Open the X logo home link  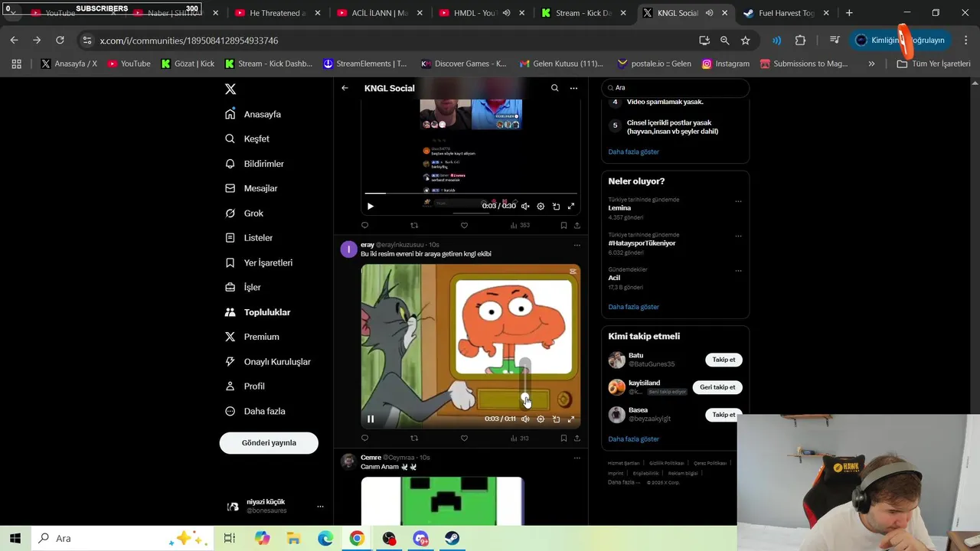[230, 89]
